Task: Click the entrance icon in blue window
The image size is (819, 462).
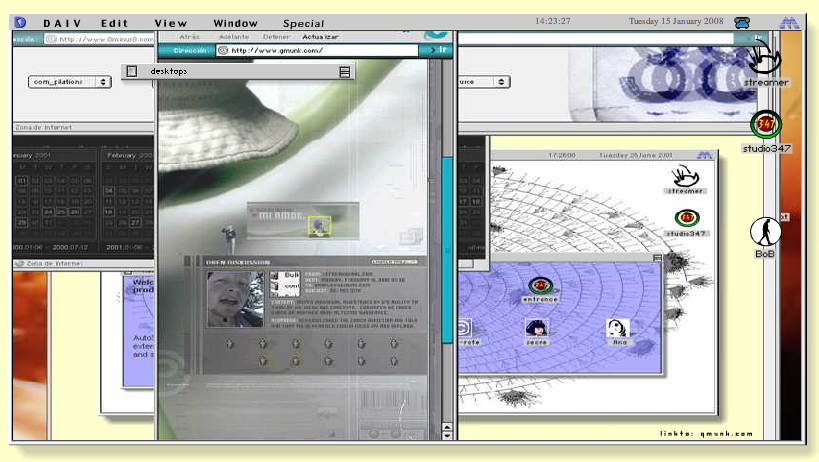Action: [x=543, y=286]
